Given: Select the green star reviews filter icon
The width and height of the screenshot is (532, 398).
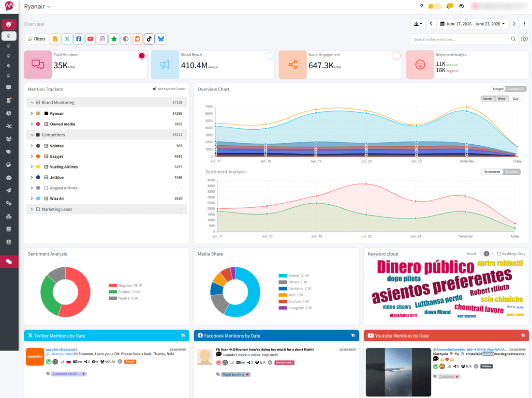Looking at the screenshot, I should click(114, 39).
